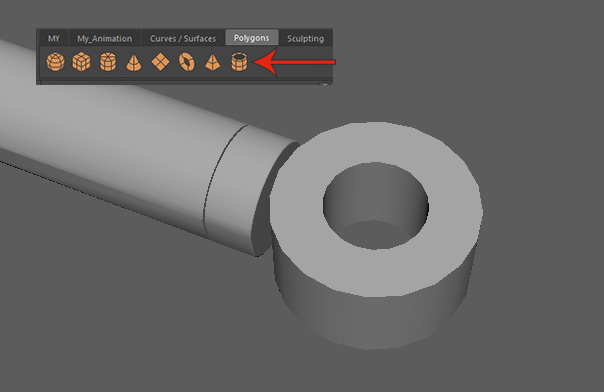This screenshot has width=604, height=392.
Task: Create a polygon pyramid from the shelf
Action: pos(213,62)
